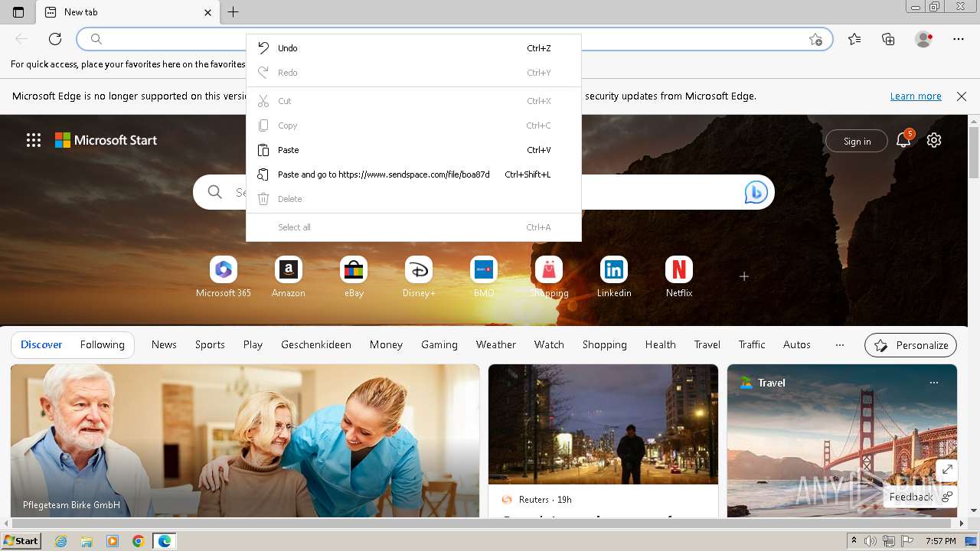Open the Amazon quick link
Viewport: 980px width, 551px height.
(289, 277)
